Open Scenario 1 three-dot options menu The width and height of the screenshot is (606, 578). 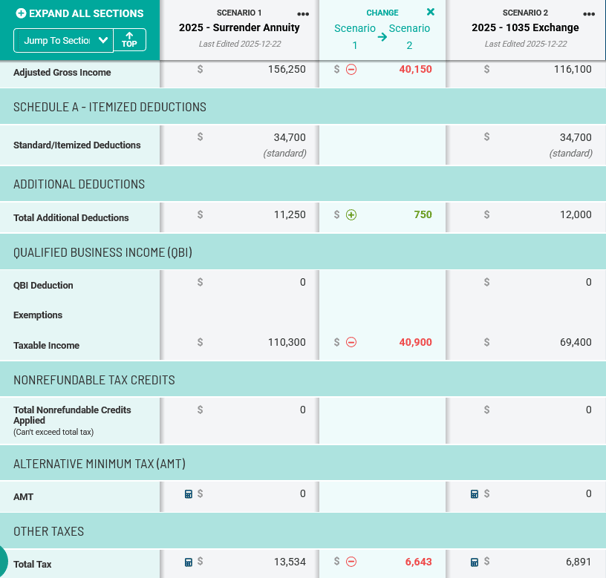click(303, 14)
